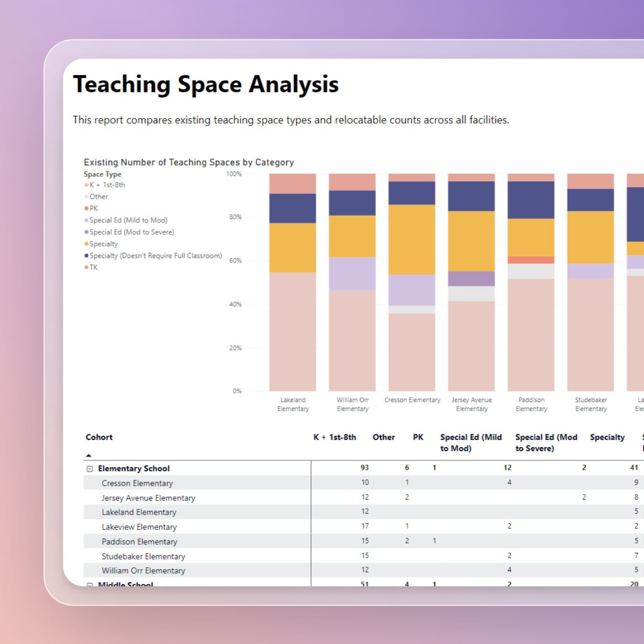Click the sort arrow under Cohort header
This screenshot has height=644, width=644.
pos(89,456)
